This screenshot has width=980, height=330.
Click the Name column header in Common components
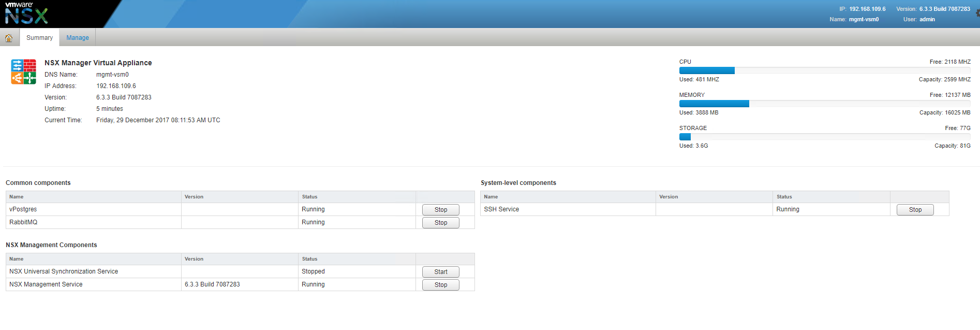pos(17,197)
